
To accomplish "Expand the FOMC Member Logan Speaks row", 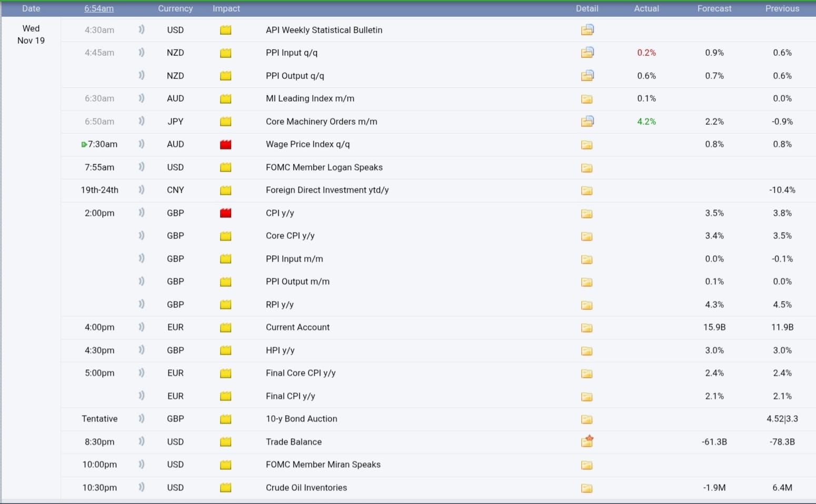I will point(324,167).
